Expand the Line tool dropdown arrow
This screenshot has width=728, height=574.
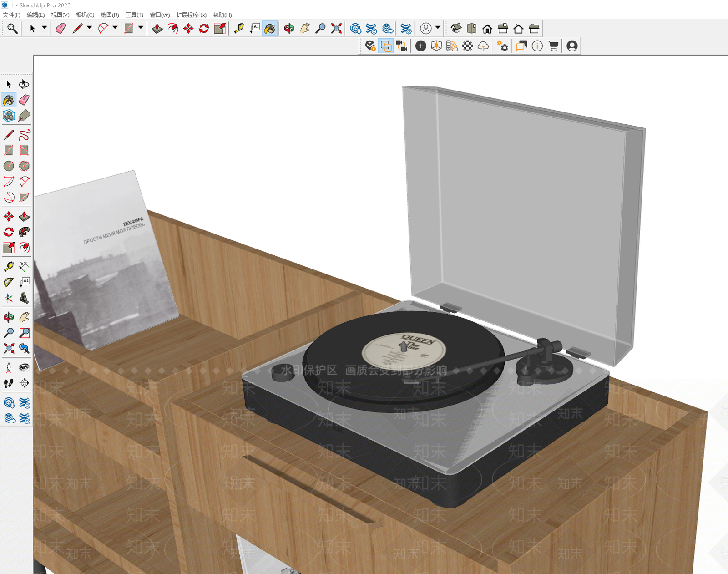pos(89,28)
